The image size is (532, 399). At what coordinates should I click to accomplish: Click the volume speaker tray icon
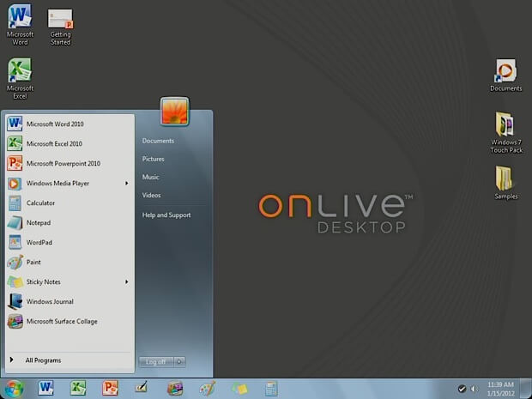(x=474, y=389)
